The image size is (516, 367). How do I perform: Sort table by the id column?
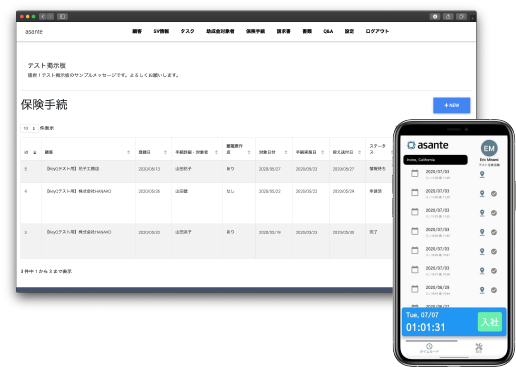coord(34,152)
